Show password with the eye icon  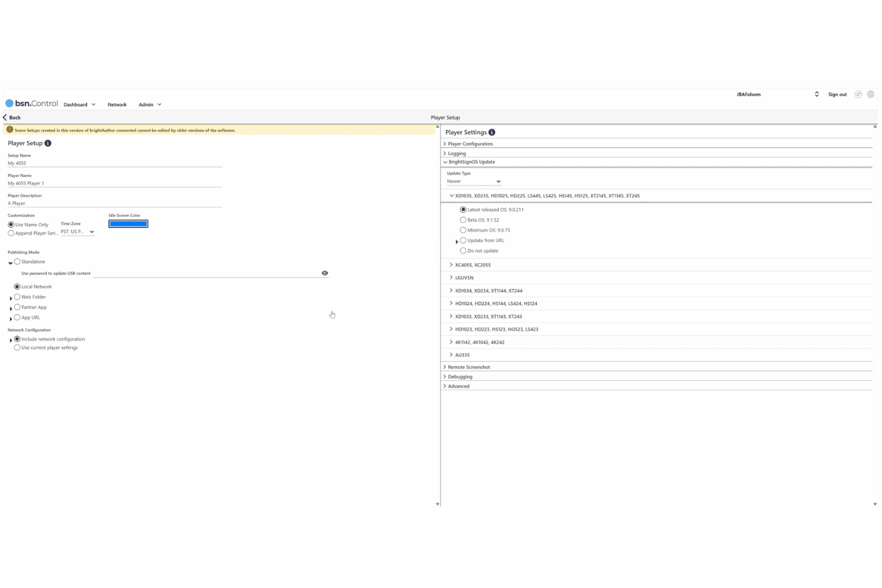coord(325,273)
